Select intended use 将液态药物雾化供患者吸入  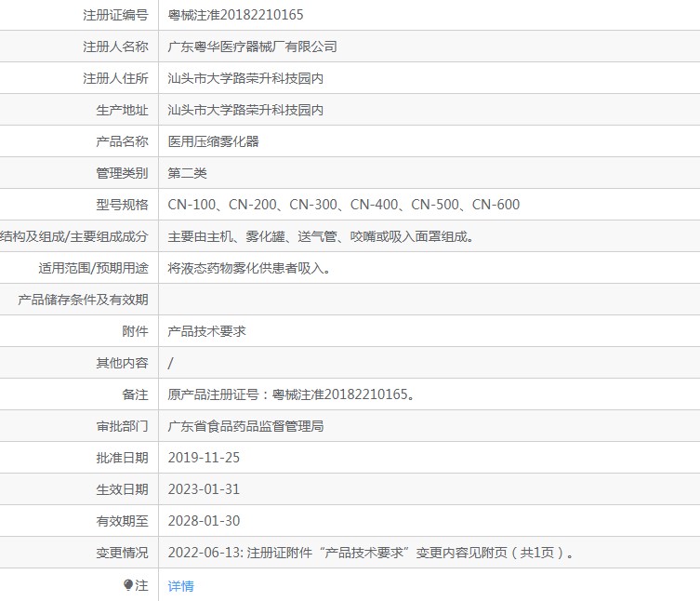(x=249, y=268)
